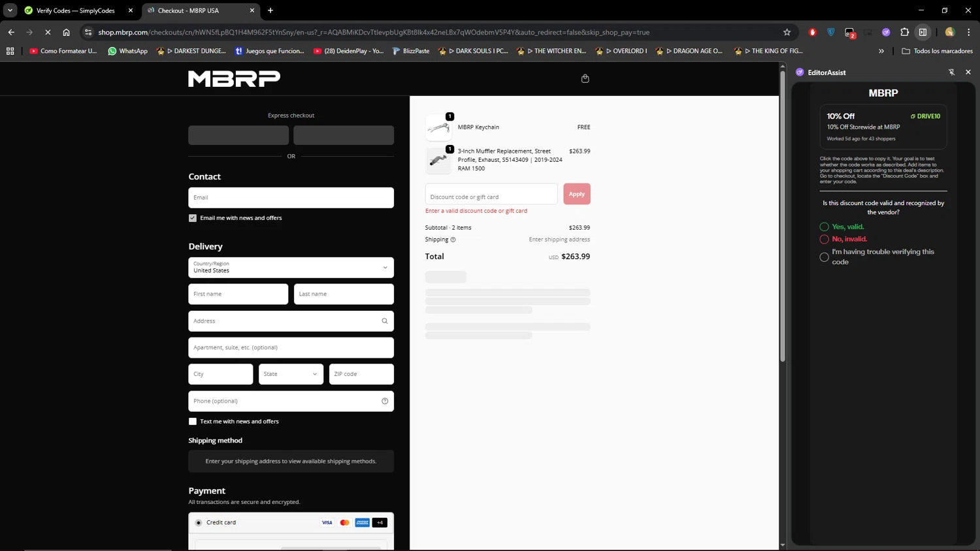Open the Chrome three-dot menu
Screen dimensions: 980x551
[x=968, y=32]
